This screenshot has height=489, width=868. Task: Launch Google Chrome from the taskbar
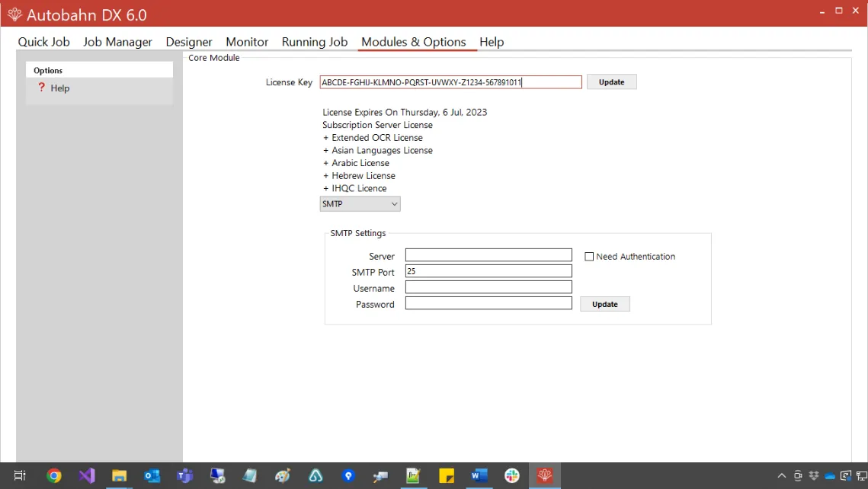click(54, 475)
